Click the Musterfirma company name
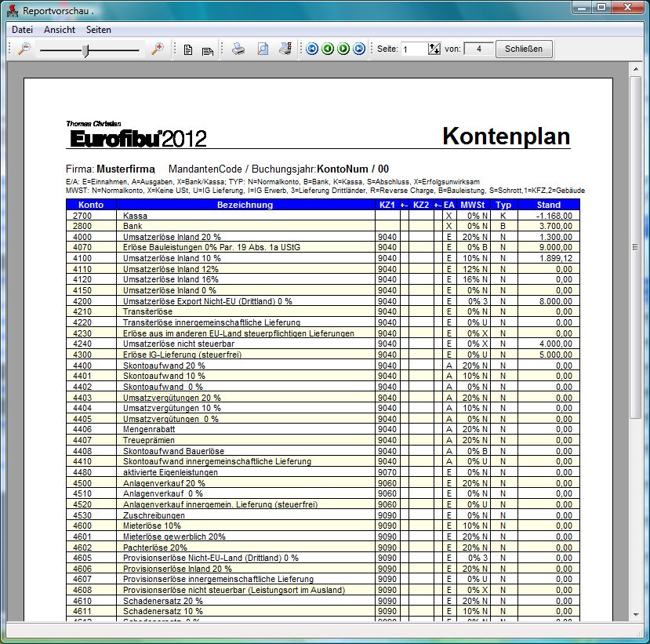This screenshot has height=644, width=650. pos(125,169)
